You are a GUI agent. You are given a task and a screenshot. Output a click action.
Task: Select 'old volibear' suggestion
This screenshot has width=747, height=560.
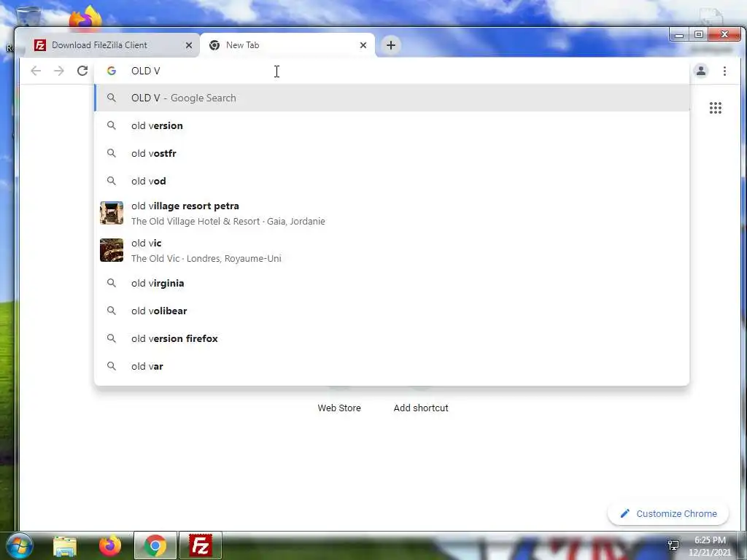tap(392, 311)
